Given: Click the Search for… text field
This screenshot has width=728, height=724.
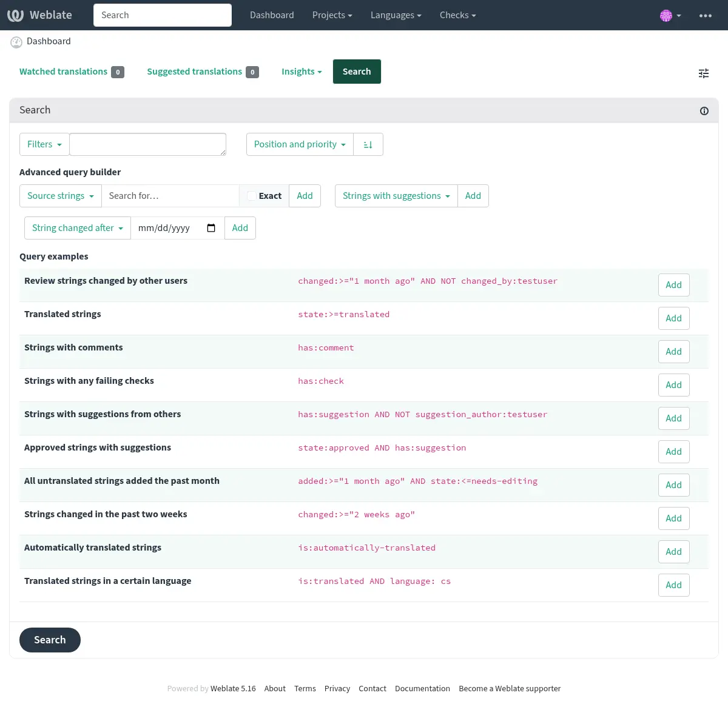Looking at the screenshot, I should (x=170, y=196).
